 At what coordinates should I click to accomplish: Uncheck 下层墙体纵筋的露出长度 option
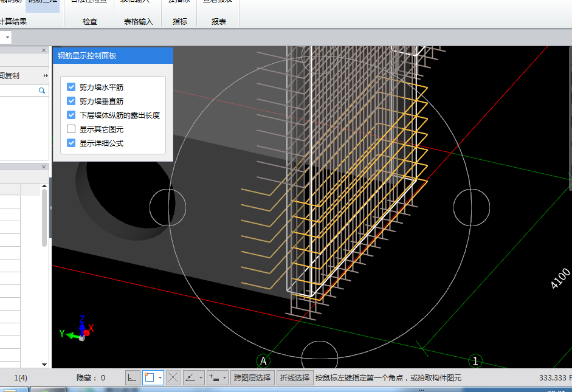[71, 115]
